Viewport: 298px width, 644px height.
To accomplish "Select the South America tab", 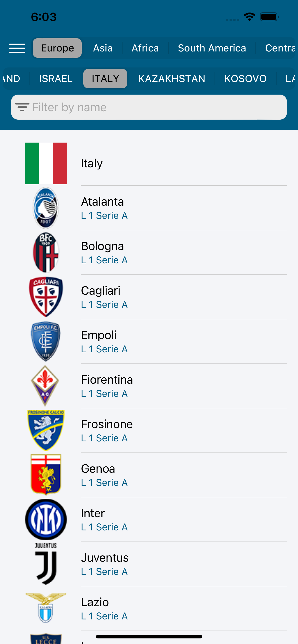I will point(212,48).
